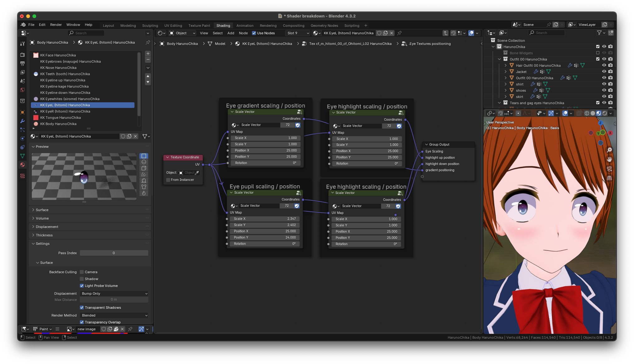Viewport: 634px width, 364px height.
Task: Click the zoom magnifier gizmo in viewport
Action: point(609,150)
